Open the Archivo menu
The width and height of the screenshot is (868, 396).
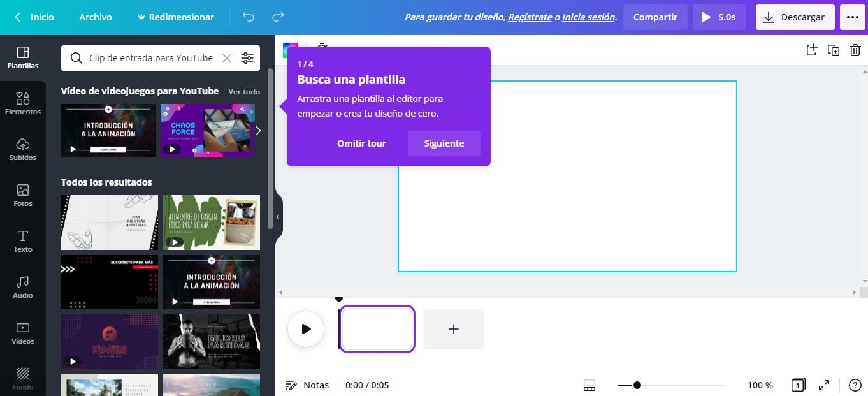[95, 17]
